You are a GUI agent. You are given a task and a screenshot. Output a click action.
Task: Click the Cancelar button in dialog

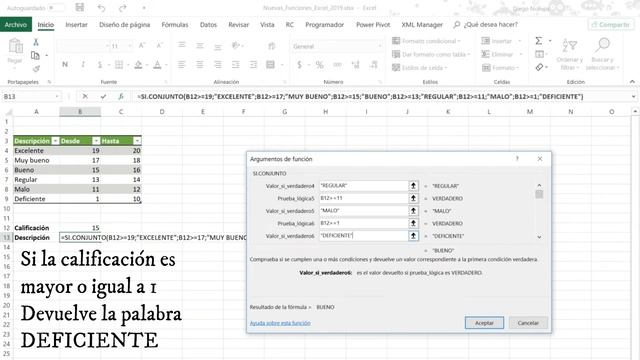[x=528, y=323]
